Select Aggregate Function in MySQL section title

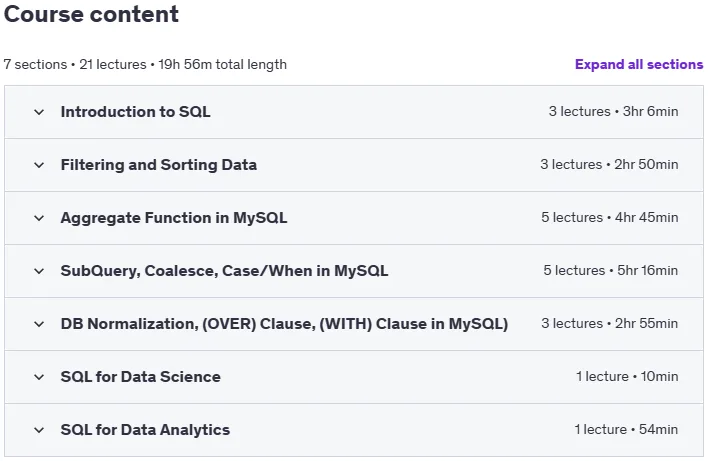174,218
